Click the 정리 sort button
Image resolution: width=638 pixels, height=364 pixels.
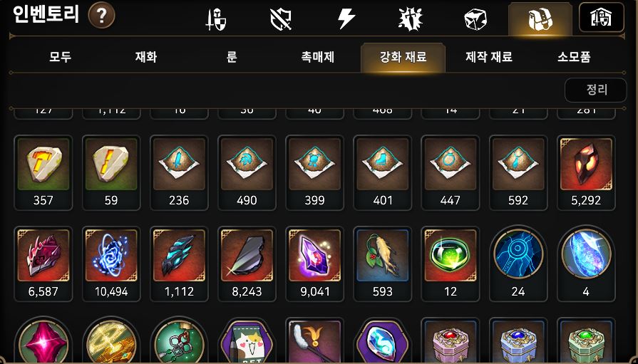[596, 90]
